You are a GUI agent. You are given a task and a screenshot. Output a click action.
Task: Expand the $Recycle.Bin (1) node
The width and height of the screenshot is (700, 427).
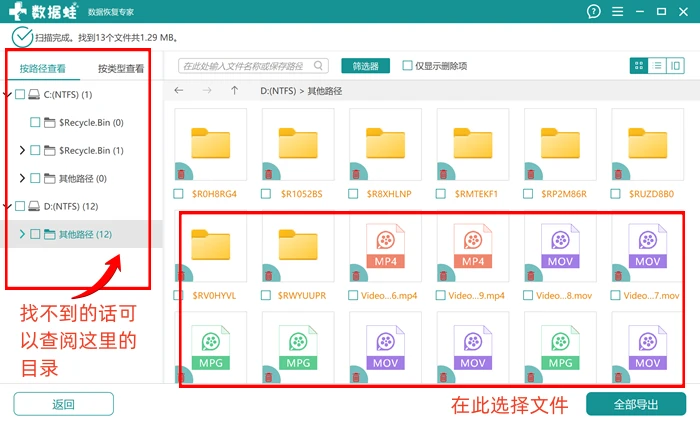tap(22, 151)
